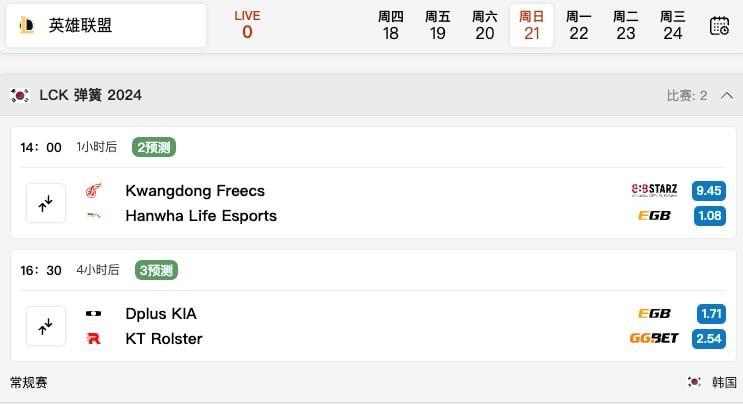Click the 888STARZ bookmaker logo

coord(654,190)
